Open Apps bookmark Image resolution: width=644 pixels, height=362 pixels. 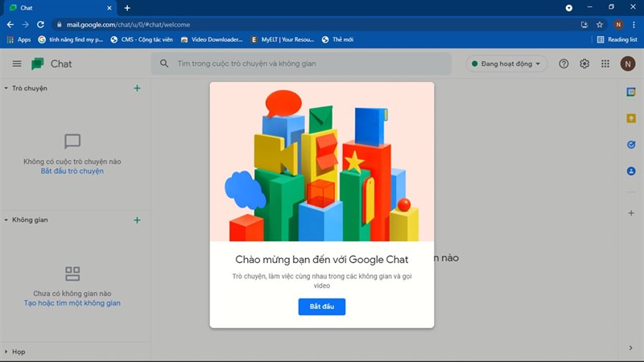pos(19,39)
